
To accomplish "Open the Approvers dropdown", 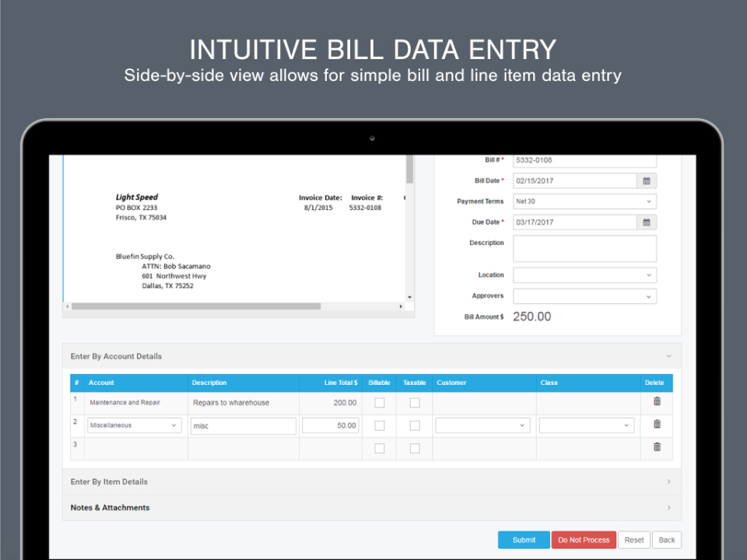I will coord(584,296).
